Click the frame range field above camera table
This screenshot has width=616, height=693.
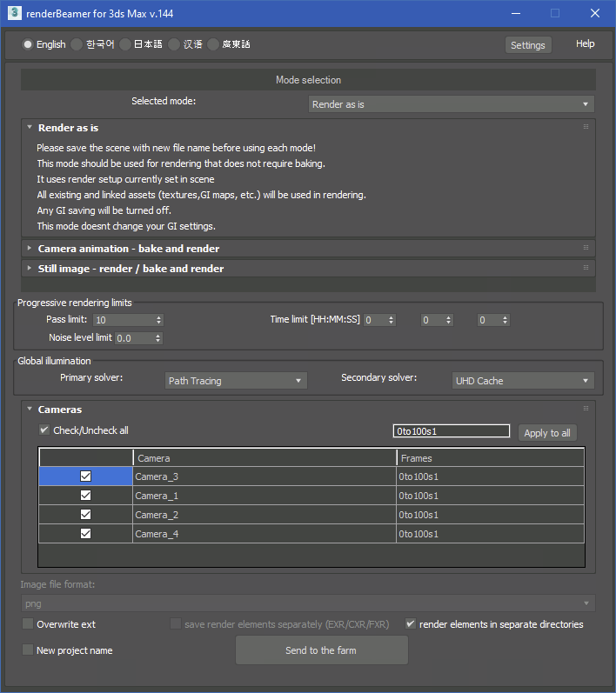[451, 431]
